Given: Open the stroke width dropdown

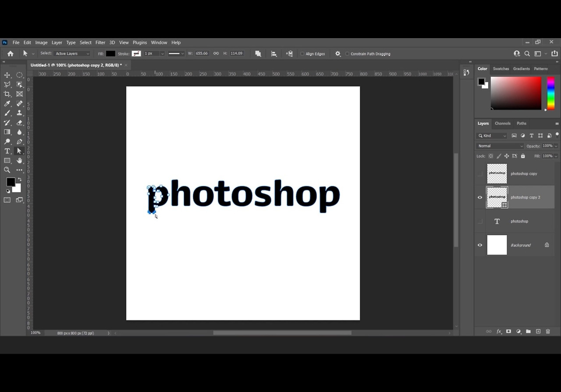Looking at the screenshot, I should click(x=162, y=53).
